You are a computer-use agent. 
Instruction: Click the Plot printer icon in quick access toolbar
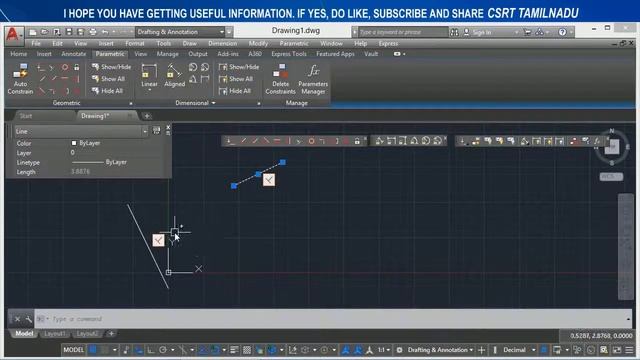tap(93, 32)
